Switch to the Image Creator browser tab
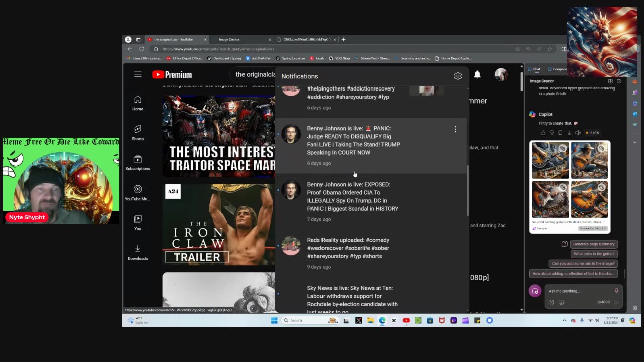This screenshot has width=644, height=362. click(242, 39)
